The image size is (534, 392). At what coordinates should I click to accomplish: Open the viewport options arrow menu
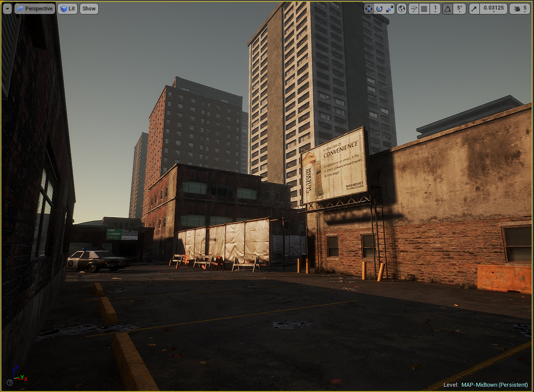tap(7, 9)
